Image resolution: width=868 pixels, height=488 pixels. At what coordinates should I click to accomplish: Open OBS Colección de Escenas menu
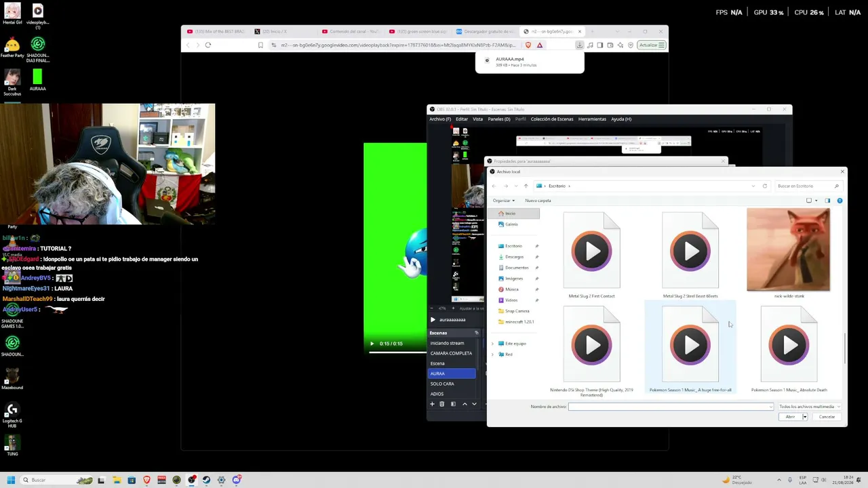click(x=552, y=119)
